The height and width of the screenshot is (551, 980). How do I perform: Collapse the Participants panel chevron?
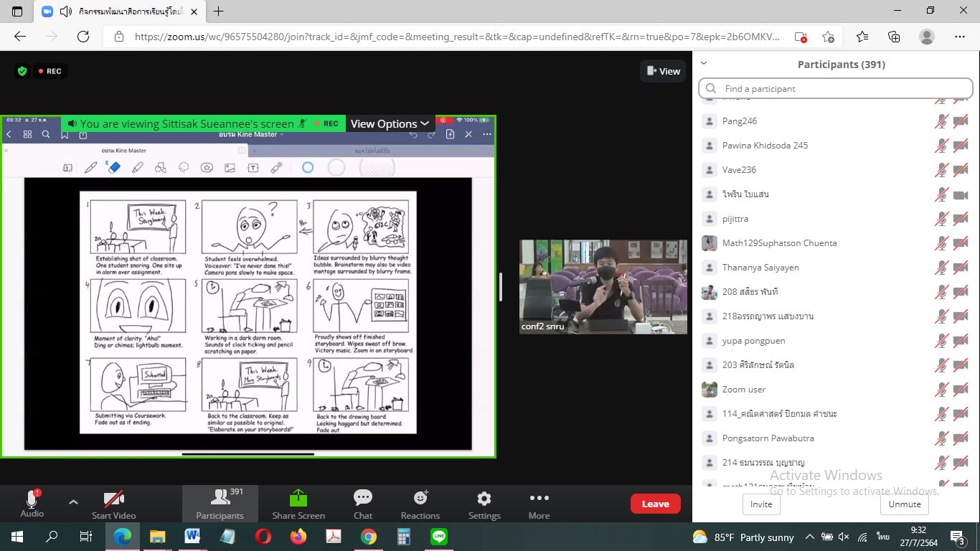coord(704,64)
